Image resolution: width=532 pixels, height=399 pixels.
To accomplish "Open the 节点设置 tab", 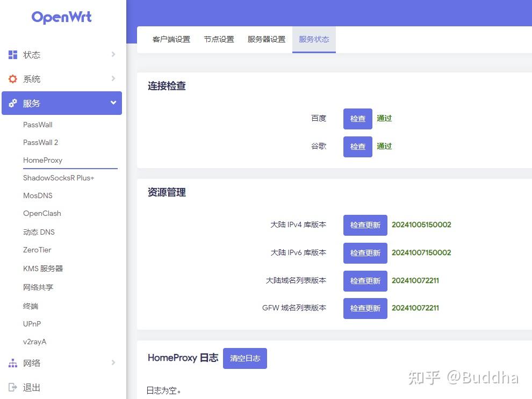I will click(219, 39).
